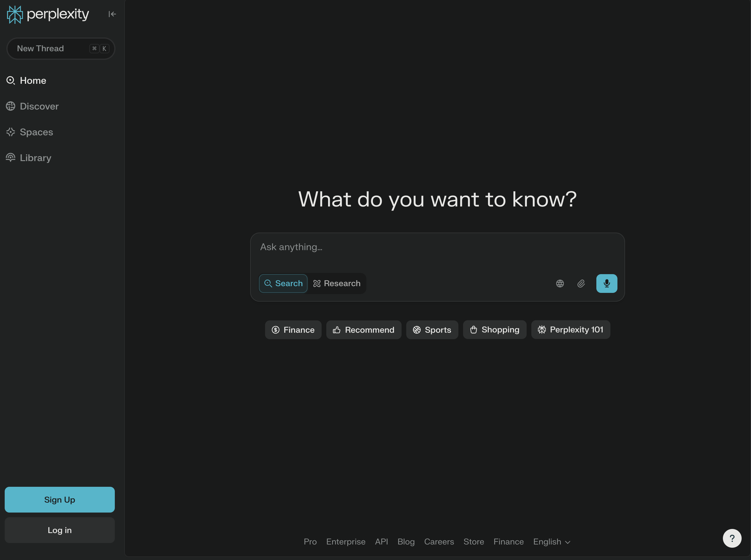Open Spaces from the sidebar
The width and height of the screenshot is (751, 560).
coord(30,132)
